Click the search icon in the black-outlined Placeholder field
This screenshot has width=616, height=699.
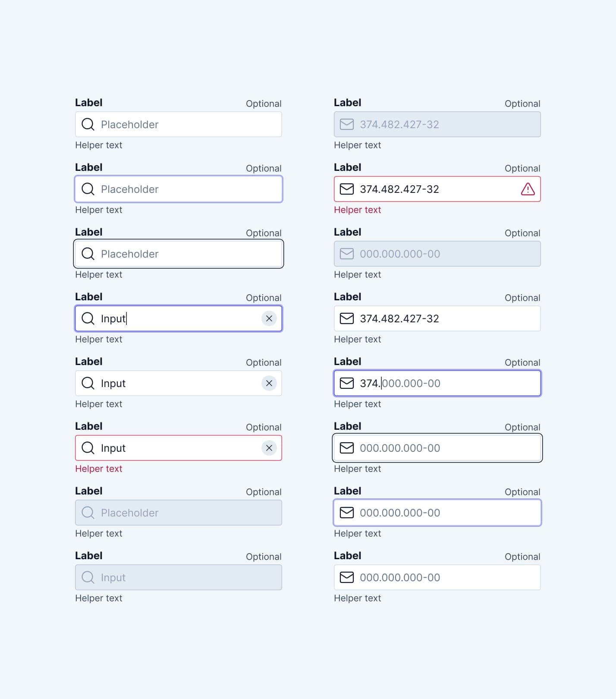point(88,254)
